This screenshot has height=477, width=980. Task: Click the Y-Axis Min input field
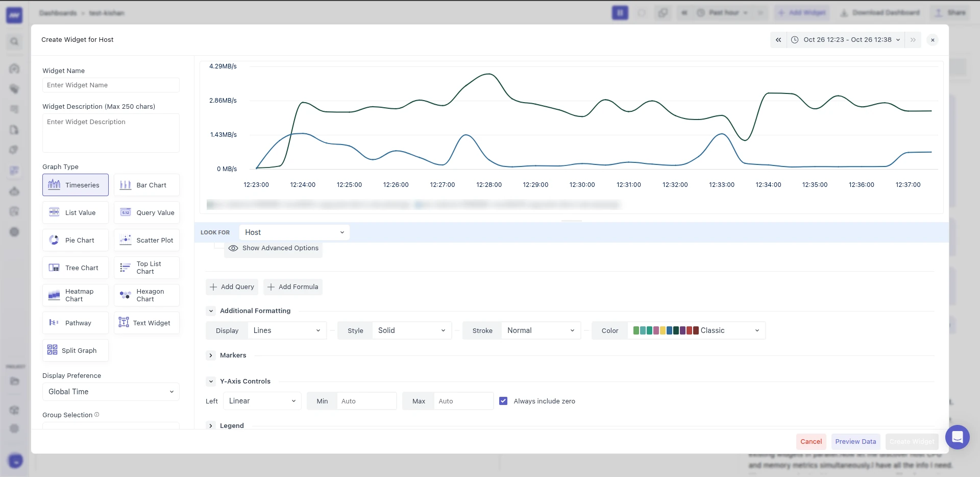coord(366,401)
